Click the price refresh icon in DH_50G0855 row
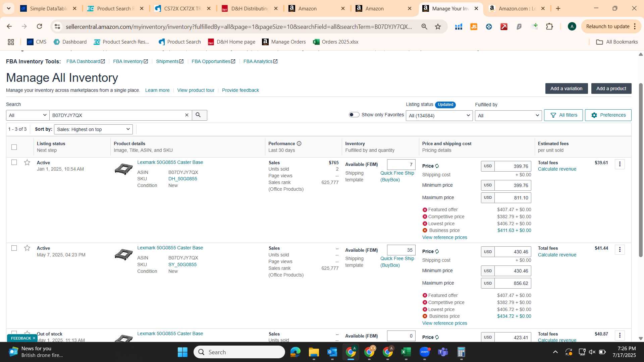This screenshot has height=362, width=644. click(437, 166)
